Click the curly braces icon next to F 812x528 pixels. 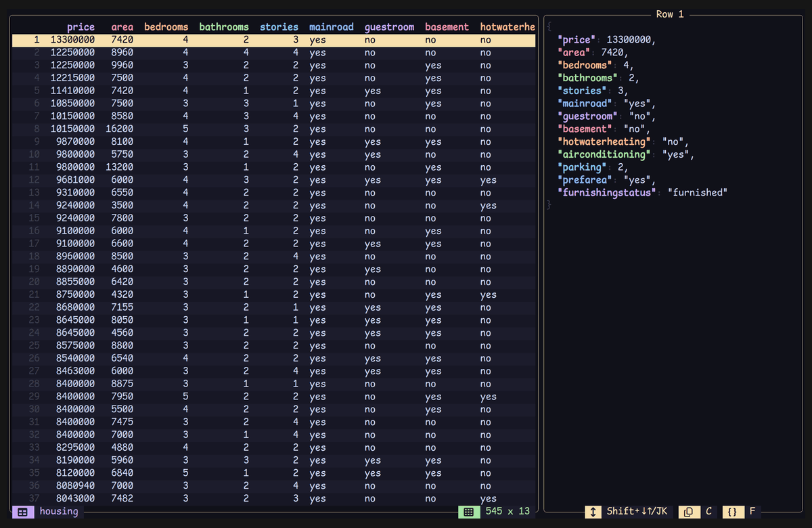coord(731,512)
